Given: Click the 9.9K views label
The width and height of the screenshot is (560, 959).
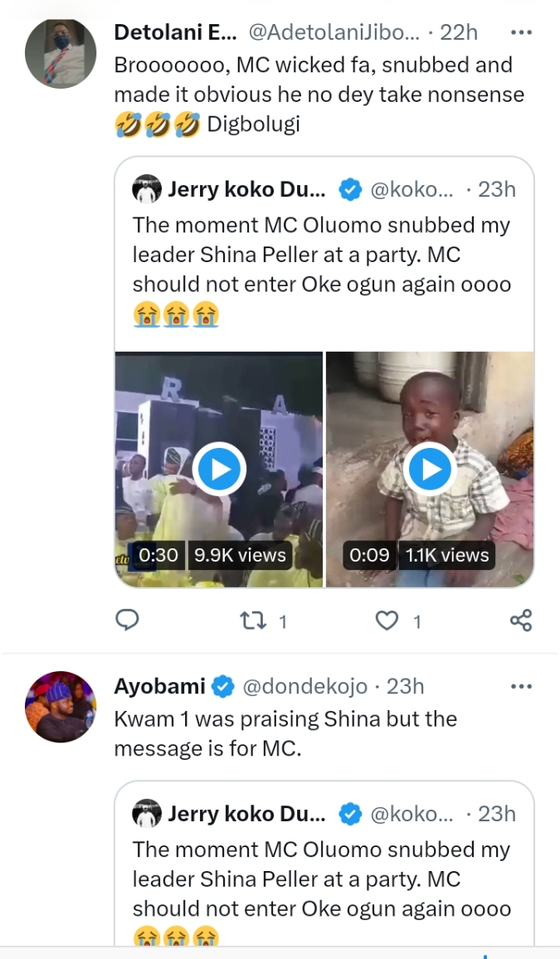Looking at the screenshot, I should click(x=240, y=555).
